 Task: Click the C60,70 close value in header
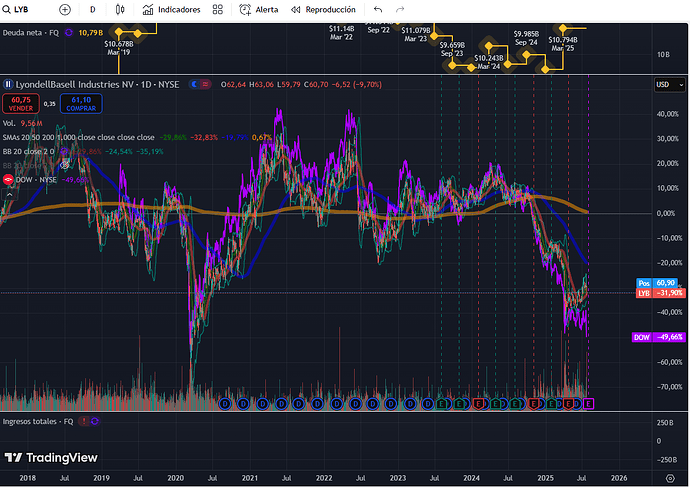point(316,84)
